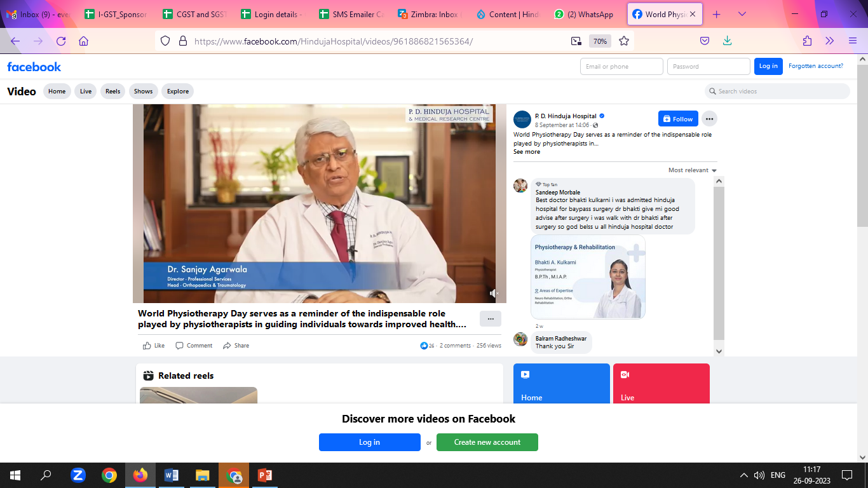The height and width of the screenshot is (488, 868).
Task: Click Firefox reload page icon
Action: pos(61,41)
